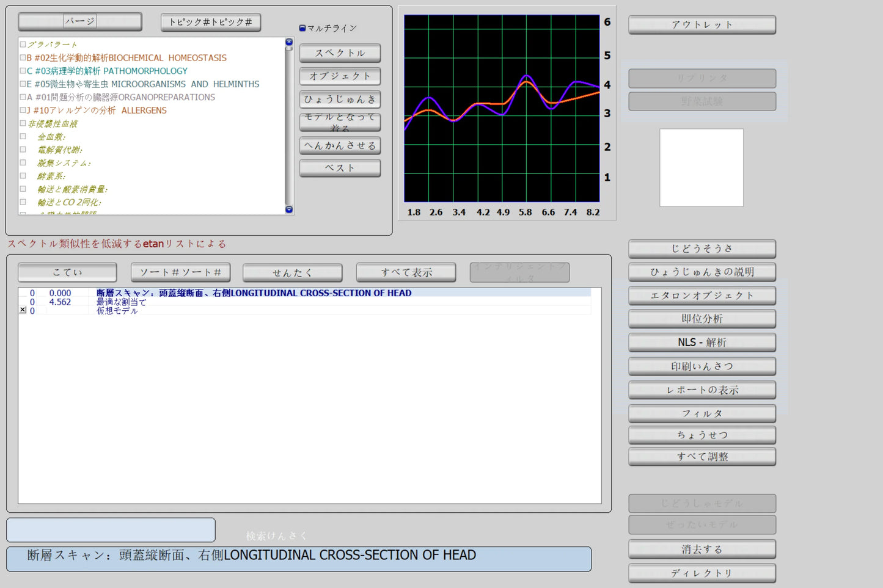Click the scroll-up arrow of the topic list
Screen dimensions: 883x588
pos(289,42)
